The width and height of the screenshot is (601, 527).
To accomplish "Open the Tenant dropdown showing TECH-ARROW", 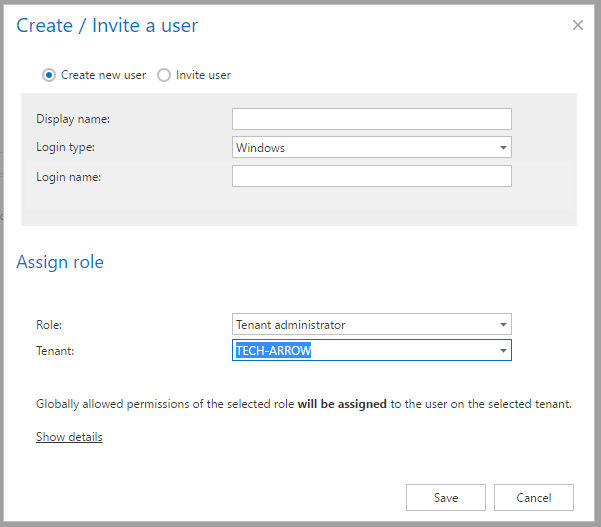I will tap(363, 350).
